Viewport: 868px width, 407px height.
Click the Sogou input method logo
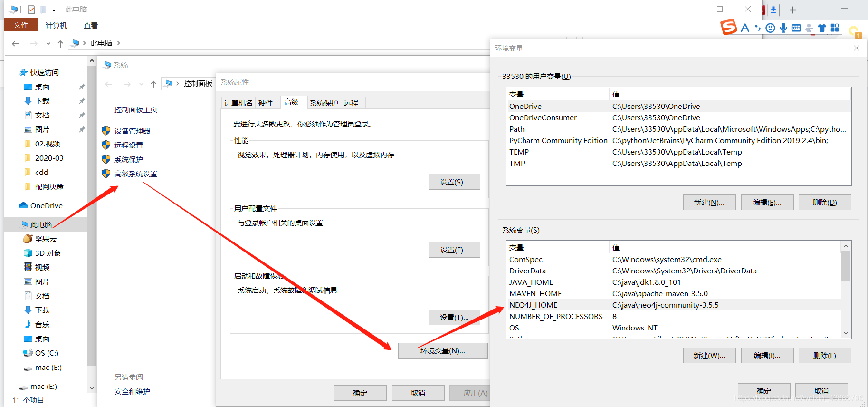(729, 27)
